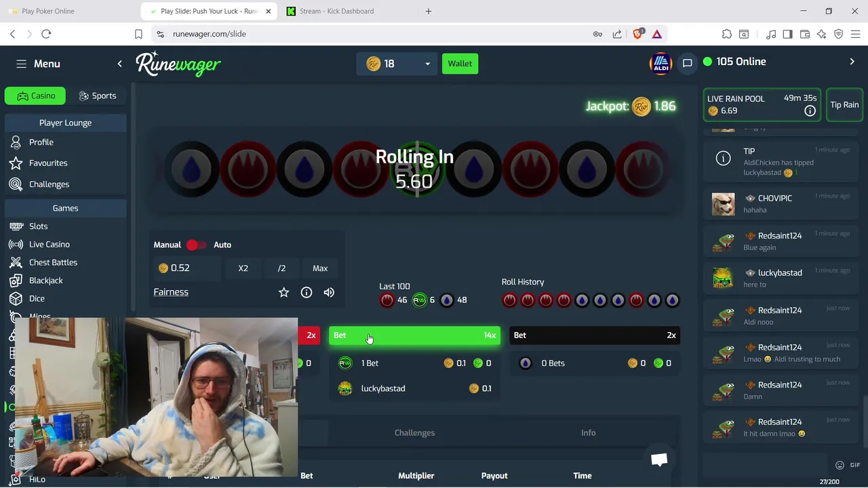The width and height of the screenshot is (868, 488).
Task: Mute the game sound speaker icon
Action: pyautogui.click(x=329, y=293)
